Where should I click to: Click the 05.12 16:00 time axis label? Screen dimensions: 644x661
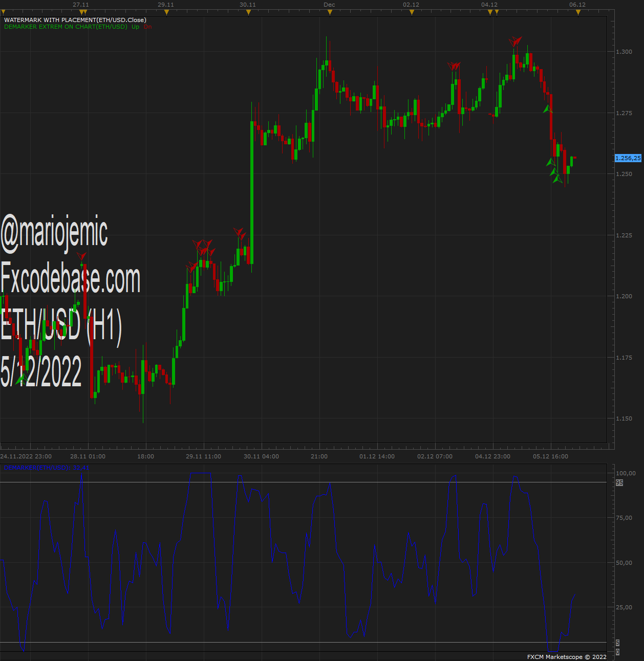[551, 456]
